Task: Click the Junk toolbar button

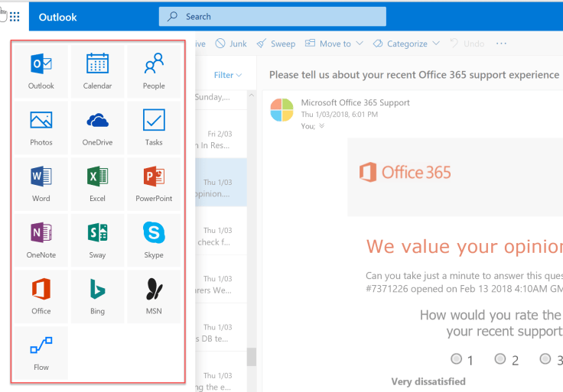Action: pos(231,44)
